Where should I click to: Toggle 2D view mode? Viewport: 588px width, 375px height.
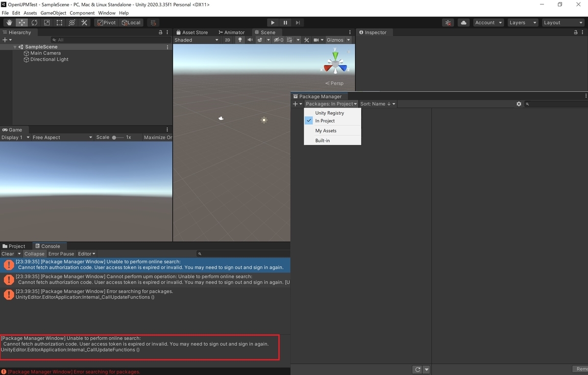coord(226,40)
